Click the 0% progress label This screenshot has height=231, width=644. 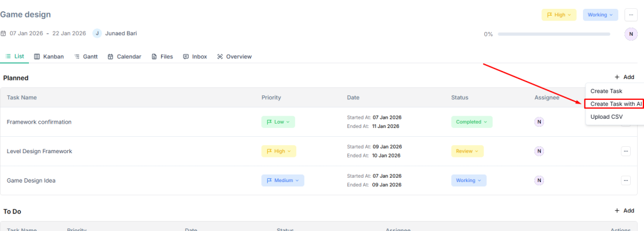pyautogui.click(x=488, y=34)
